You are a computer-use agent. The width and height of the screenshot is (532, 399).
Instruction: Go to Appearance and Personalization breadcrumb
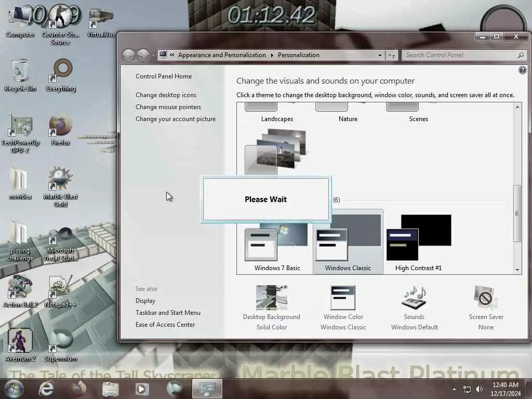tap(222, 55)
